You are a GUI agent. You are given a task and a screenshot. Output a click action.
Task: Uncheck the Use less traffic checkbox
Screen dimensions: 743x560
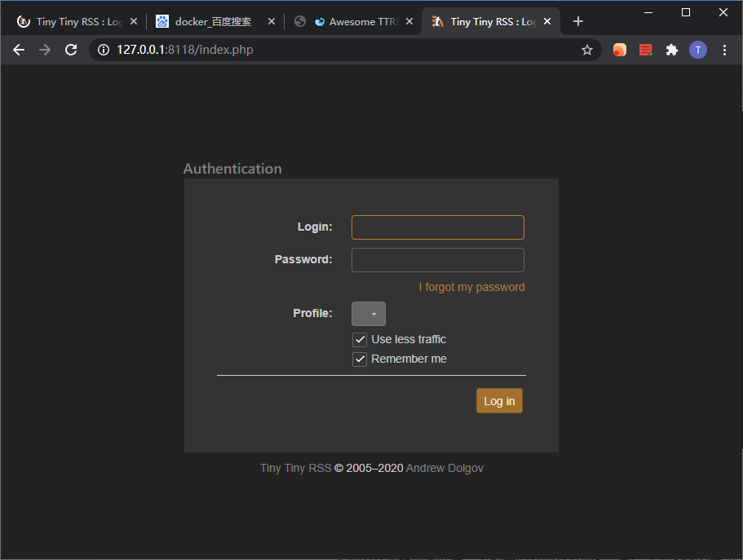360,340
